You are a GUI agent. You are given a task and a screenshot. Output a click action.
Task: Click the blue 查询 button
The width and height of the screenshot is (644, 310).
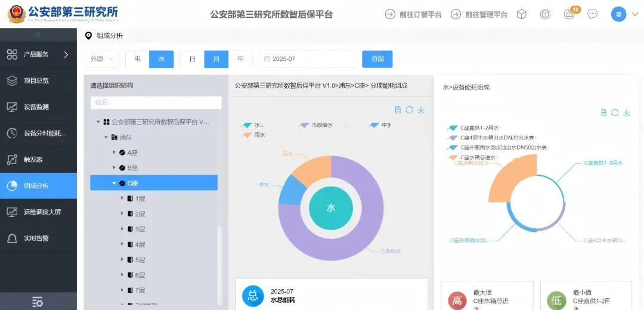click(x=377, y=58)
